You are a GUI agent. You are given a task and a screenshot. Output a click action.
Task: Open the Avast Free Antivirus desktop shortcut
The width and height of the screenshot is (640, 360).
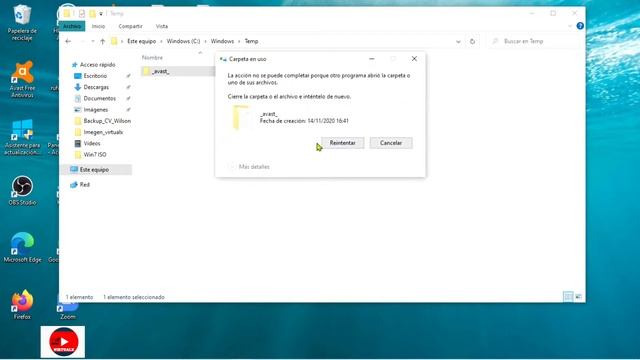point(22,79)
